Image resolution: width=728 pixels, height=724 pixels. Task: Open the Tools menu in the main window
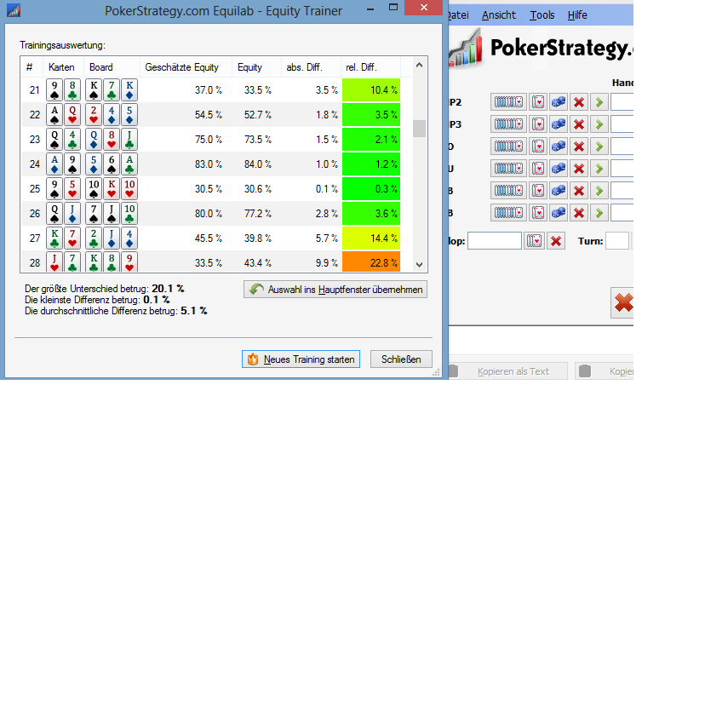pyautogui.click(x=542, y=15)
